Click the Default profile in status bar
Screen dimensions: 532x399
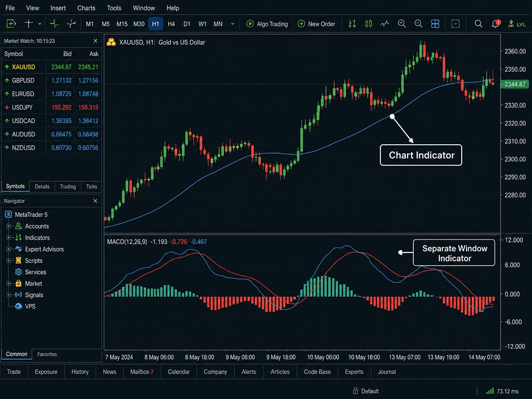(x=366, y=391)
